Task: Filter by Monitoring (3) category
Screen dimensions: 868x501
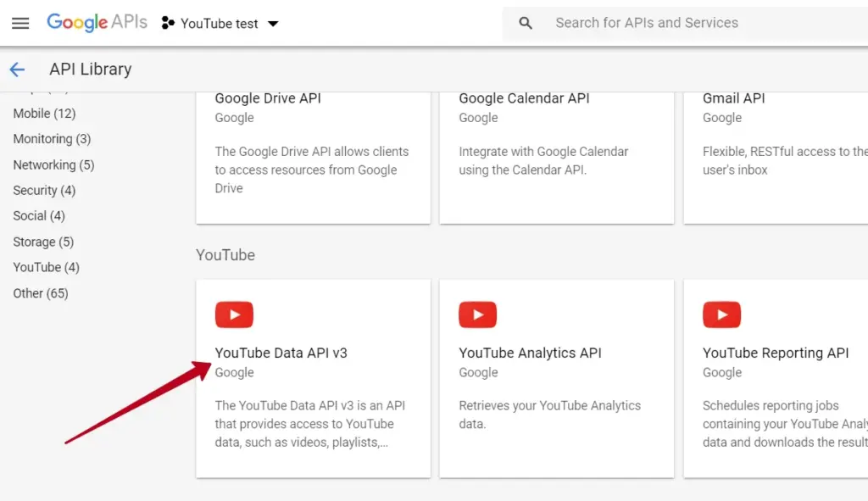Action: click(52, 139)
